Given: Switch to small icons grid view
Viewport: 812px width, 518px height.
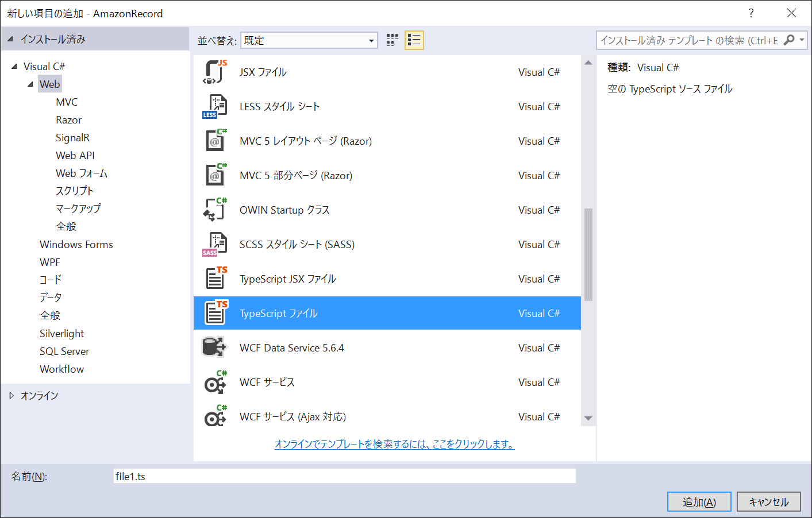Looking at the screenshot, I should (x=392, y=40).
